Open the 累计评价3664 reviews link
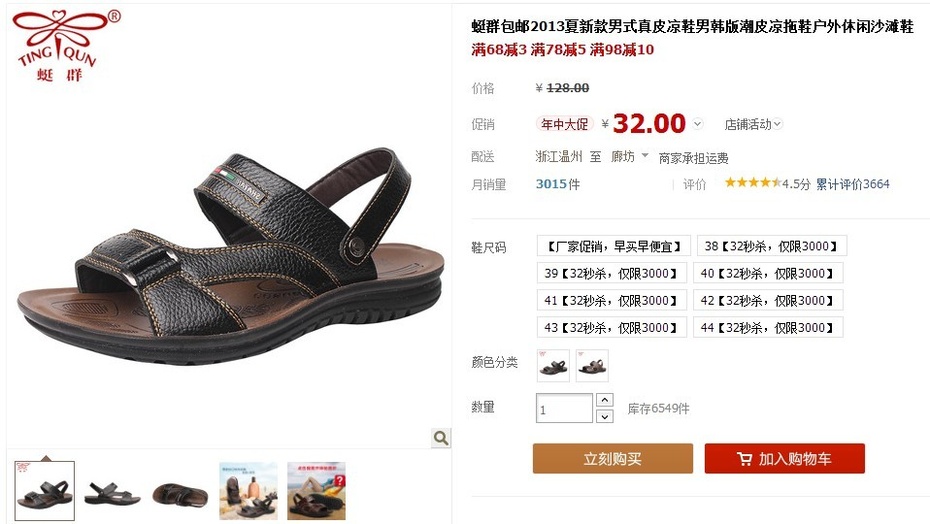This screenshot has width=930, height=524. click(852, 184)
